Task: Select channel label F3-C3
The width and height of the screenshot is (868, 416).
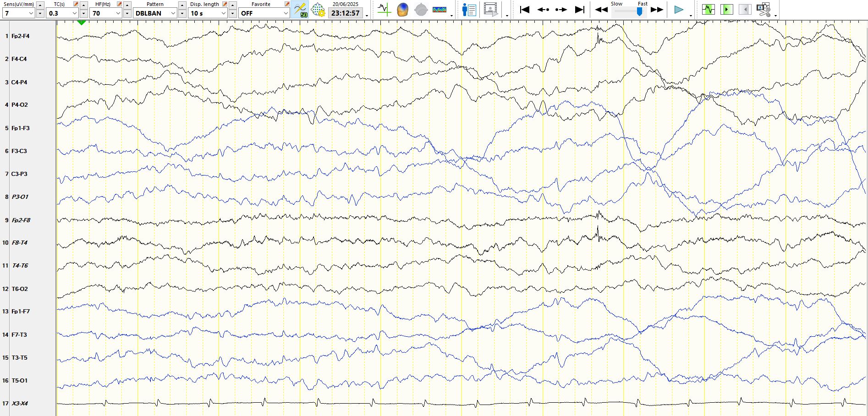Action: [x=19, y=151]
